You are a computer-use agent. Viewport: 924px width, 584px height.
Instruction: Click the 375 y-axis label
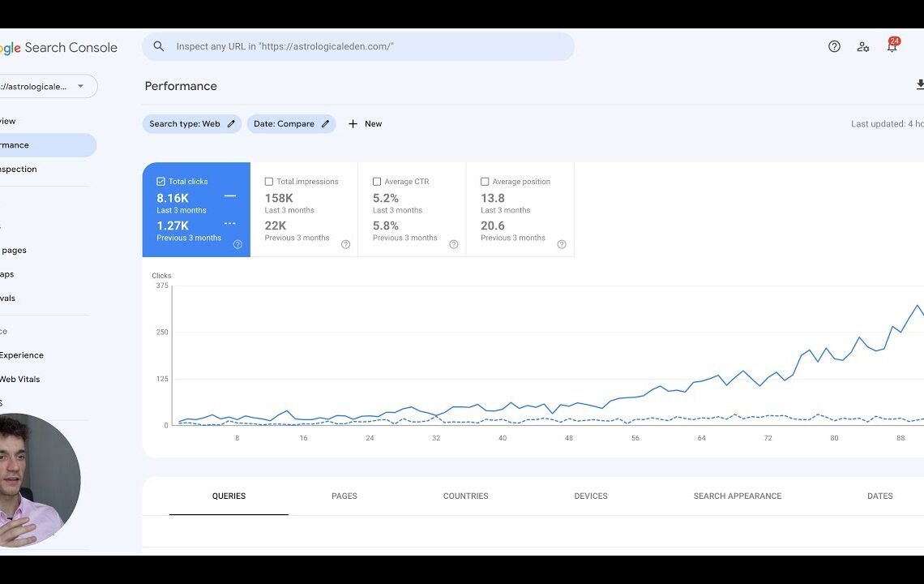[x=162, y=286]
